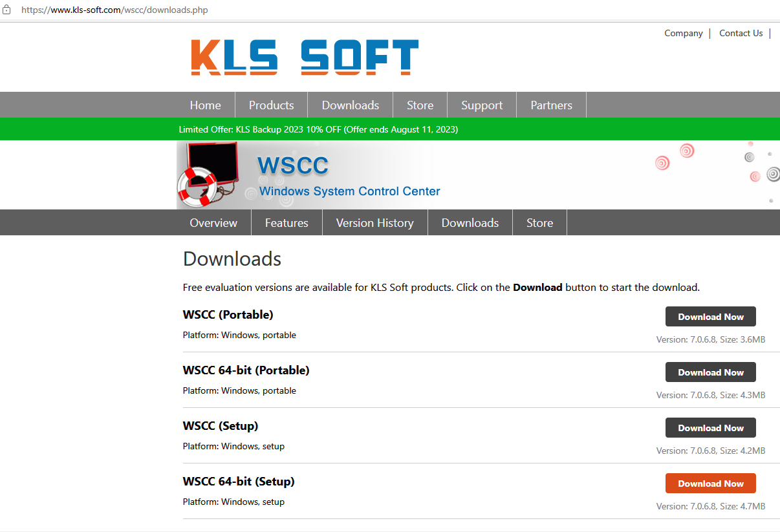Switch to the Version History tab
The height and width of the screenshot is (532, 780).
[x=374, y=223]
